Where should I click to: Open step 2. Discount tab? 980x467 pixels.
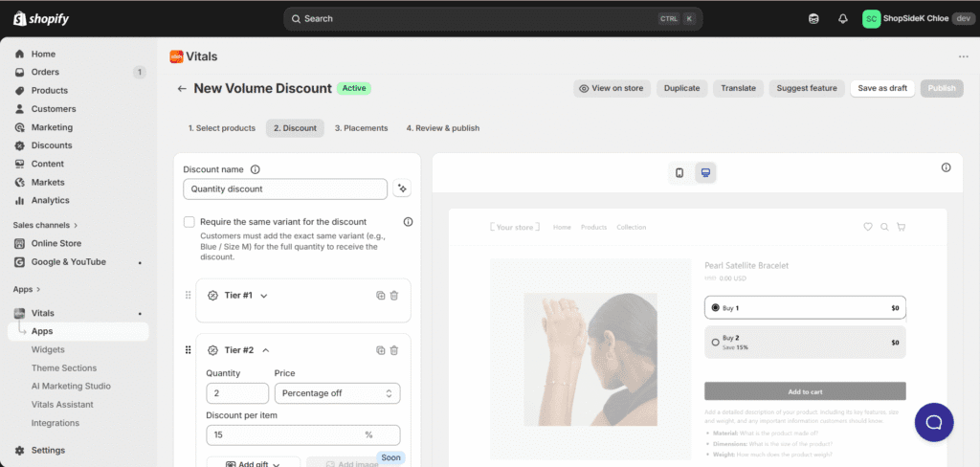point(295,128)
